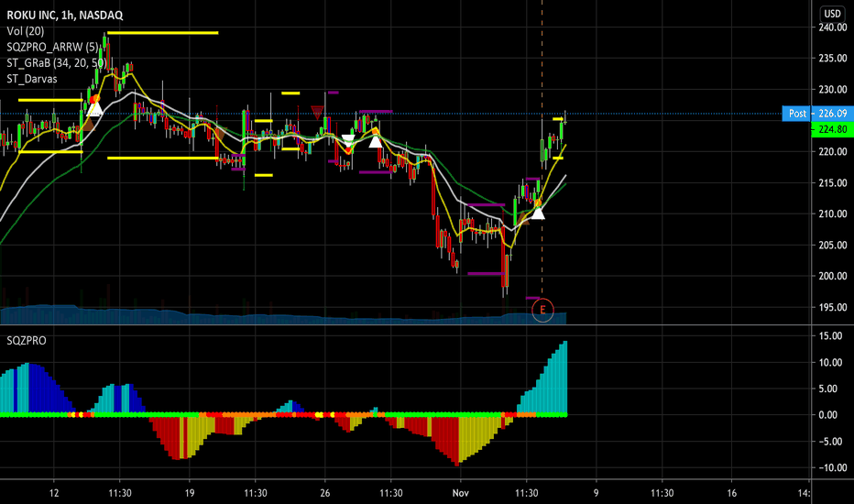Click the 16 date label on time axis

click(731, 493)
